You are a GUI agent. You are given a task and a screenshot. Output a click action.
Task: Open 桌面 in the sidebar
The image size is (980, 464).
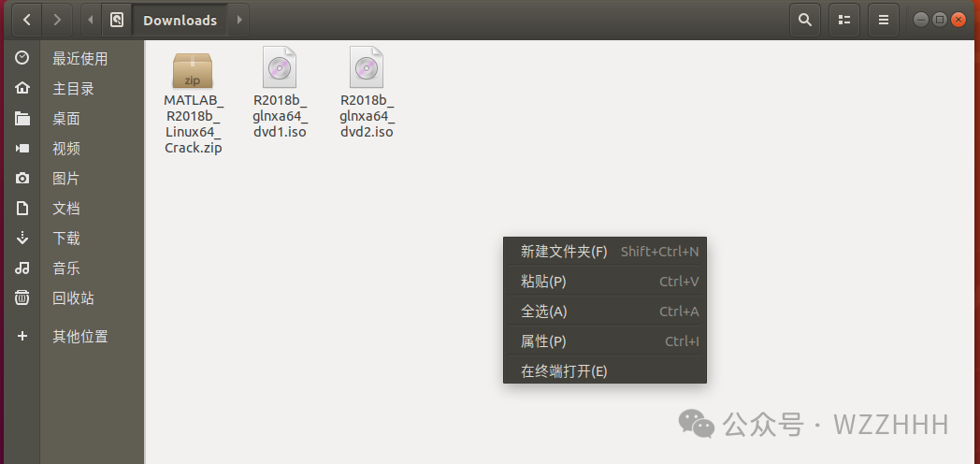tap(66, 119)
